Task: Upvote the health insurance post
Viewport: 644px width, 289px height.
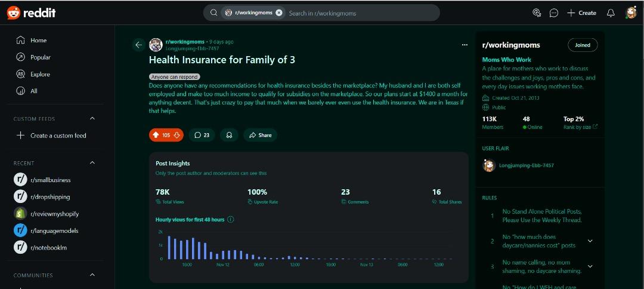Action: [156, 135]
